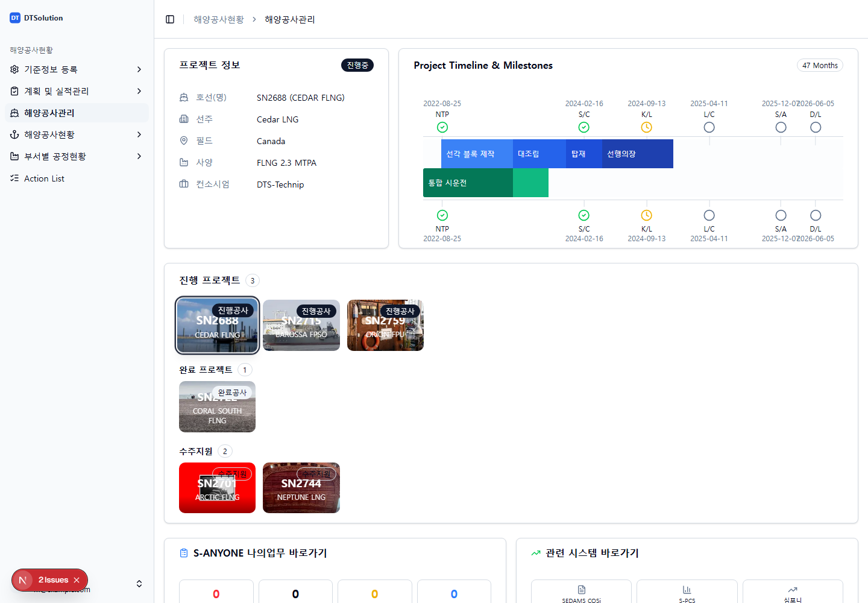
Task: Open 부서별 공정현황 menu item
Action: [x=77, y=156]
